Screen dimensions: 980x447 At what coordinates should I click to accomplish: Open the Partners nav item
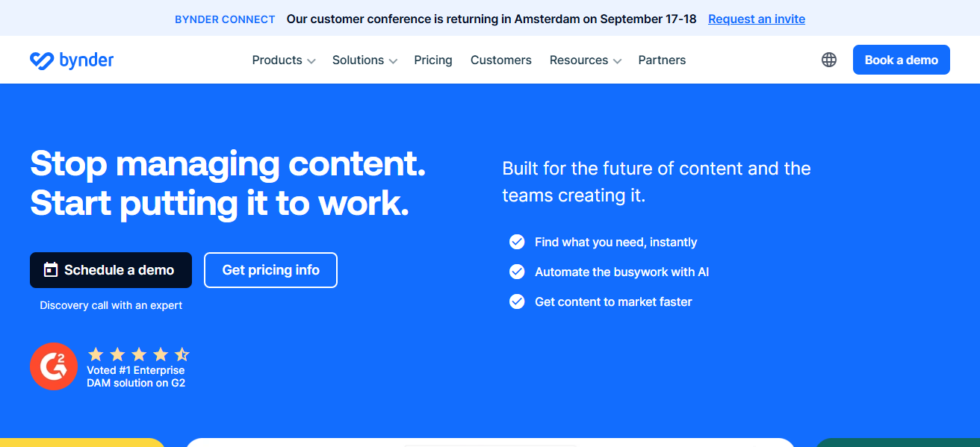[662, 60]
